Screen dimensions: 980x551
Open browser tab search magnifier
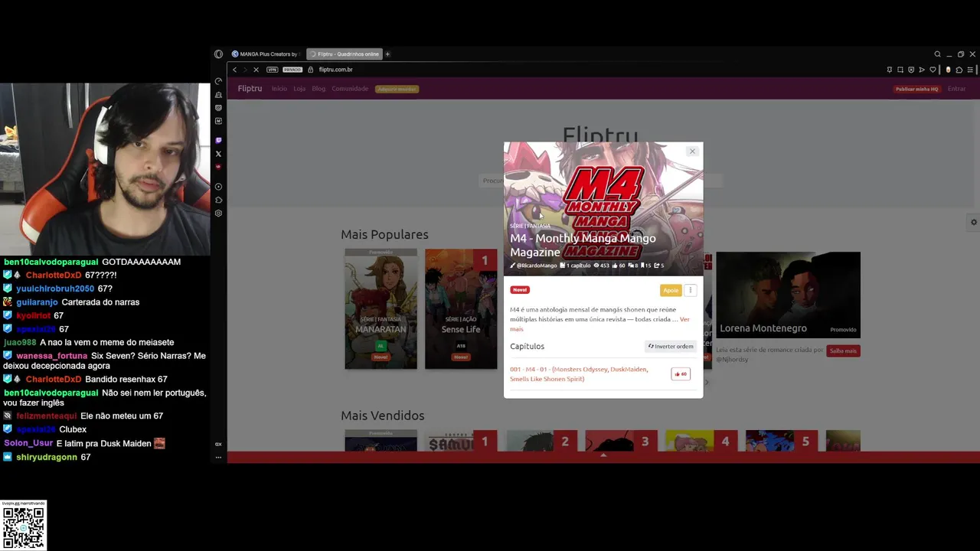coord(937,54)
